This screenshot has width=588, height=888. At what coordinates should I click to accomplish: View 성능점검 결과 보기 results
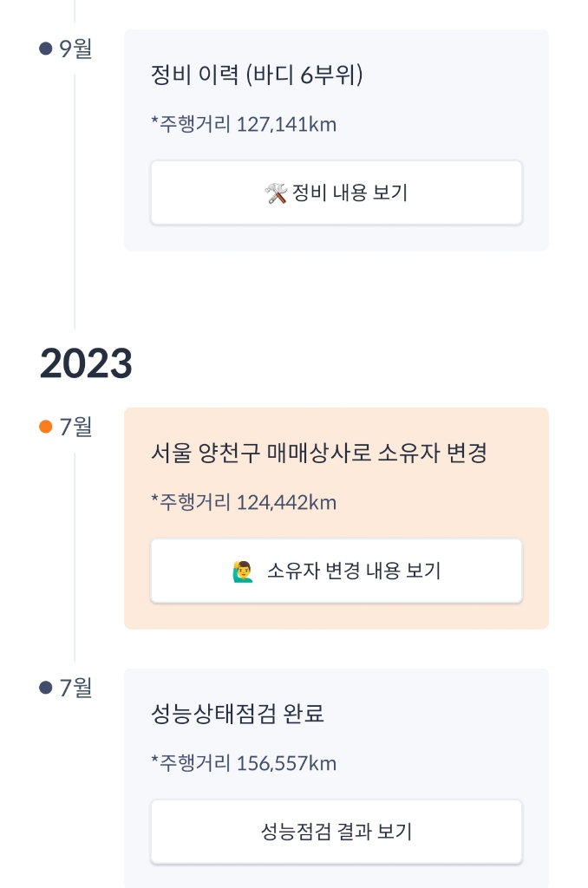tap(336, 832)
